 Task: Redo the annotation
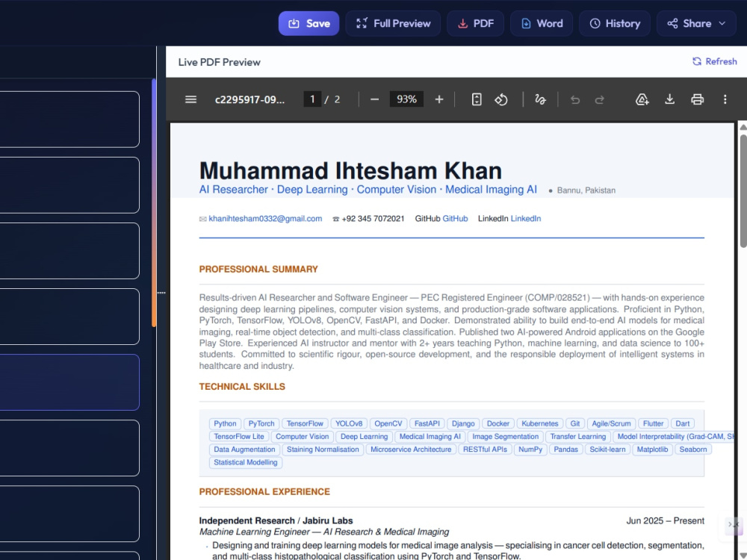click(600, 99)
